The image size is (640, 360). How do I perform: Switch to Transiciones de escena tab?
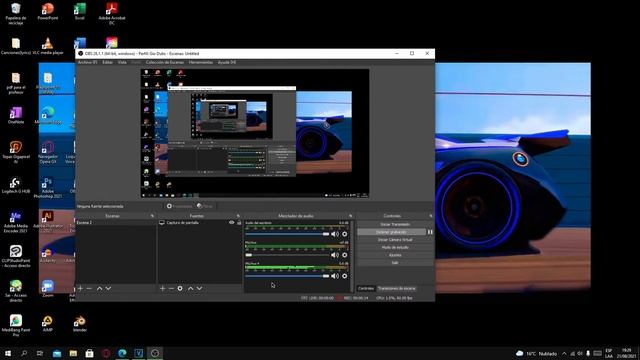[x=396, y=288]
